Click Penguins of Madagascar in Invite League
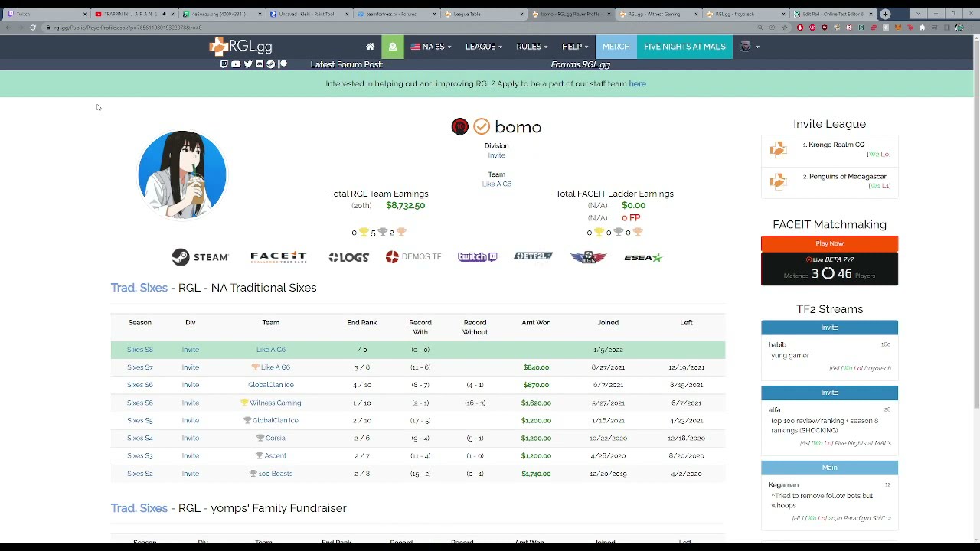 click(848, 177)
